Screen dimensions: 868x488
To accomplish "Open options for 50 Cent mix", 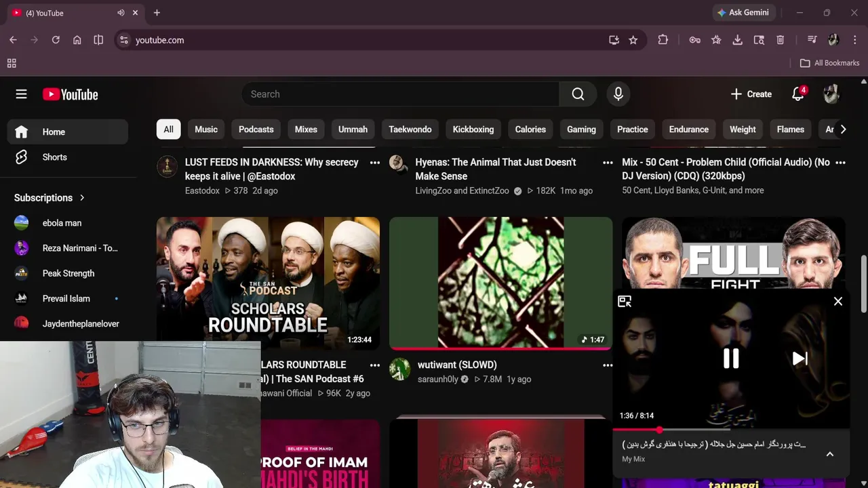I will 840,163.
